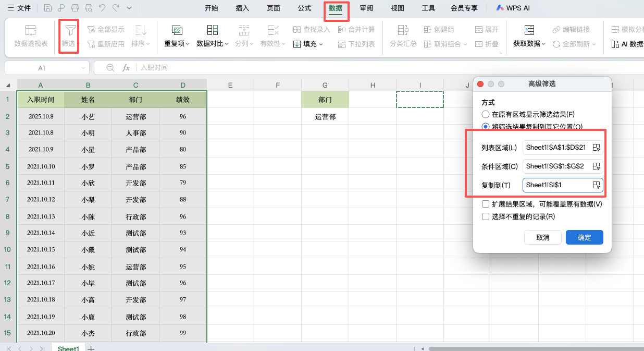Image resolution: width=644 pixels, height=351 pixels.
Task: Select cell with name 小罗
Action: [x=88, y=167]
